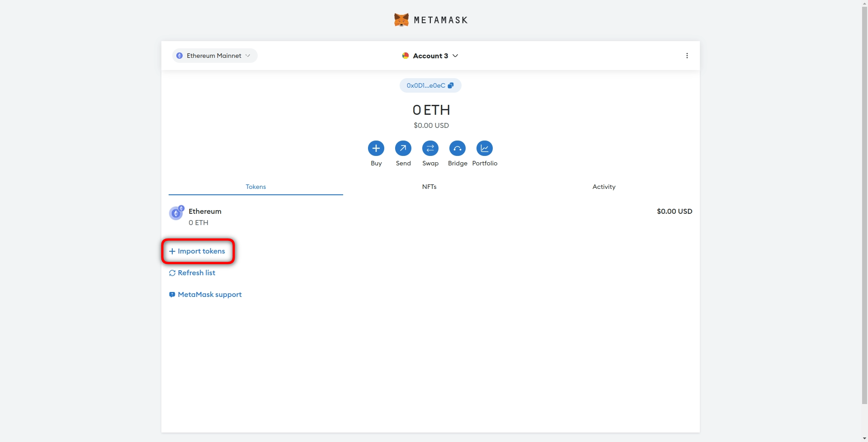Click the Refresh list link
This screenshot has width=868, height=442.
tap(192, 273)
